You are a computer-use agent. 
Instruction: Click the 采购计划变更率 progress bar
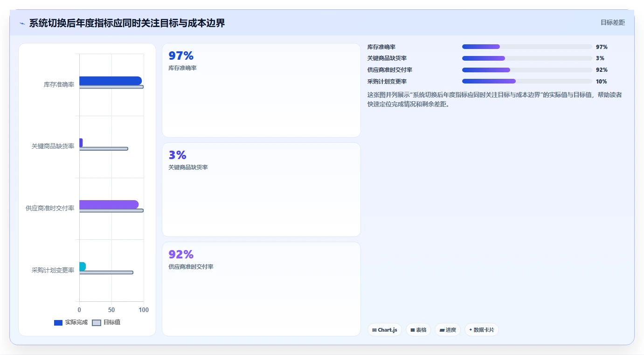pos(527,81)
